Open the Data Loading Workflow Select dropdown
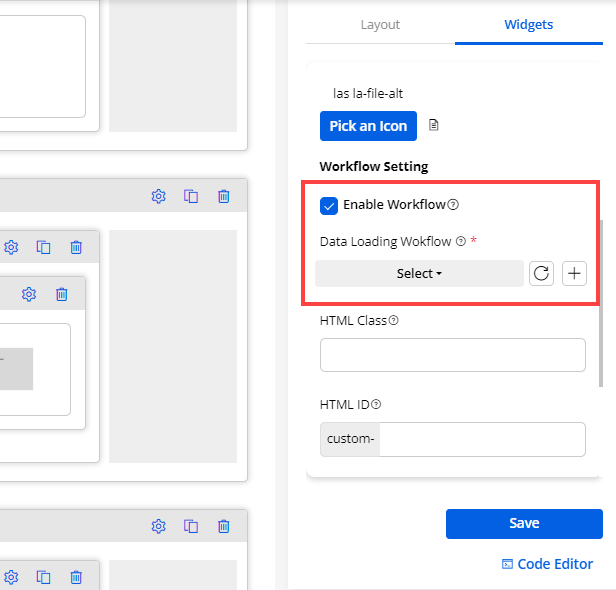Image resolution: width=616 pixels, height=590 pixels. click(x=419, y=273)
